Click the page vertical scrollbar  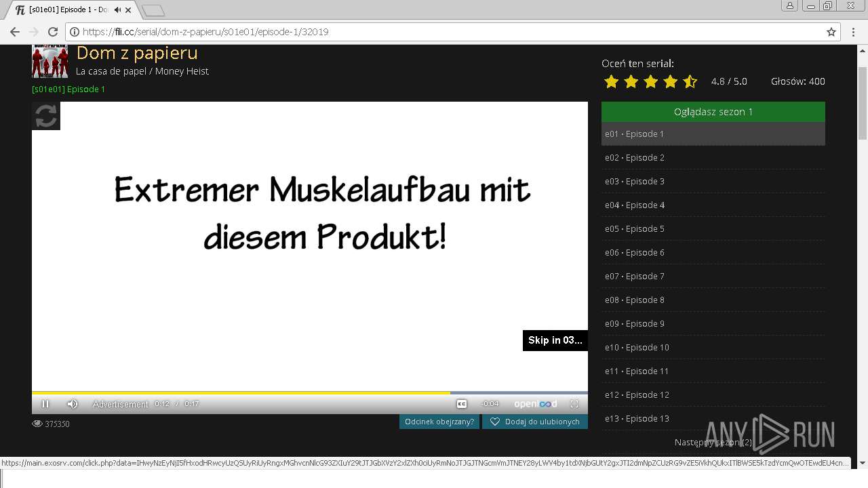coord(863,102)
